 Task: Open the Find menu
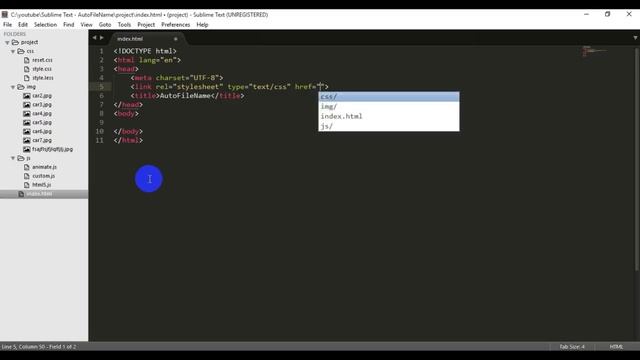[x=69, y=25]
